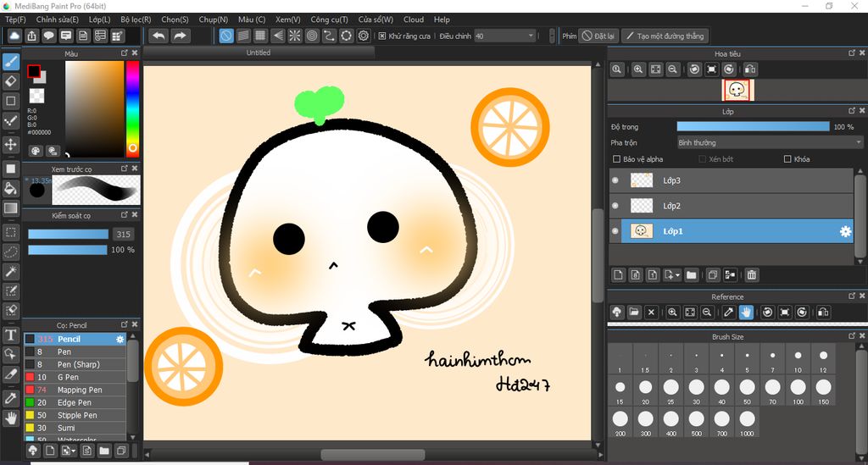868x465 pixels.
Task: Select the Move tool
Action: [x=11, y=145]
